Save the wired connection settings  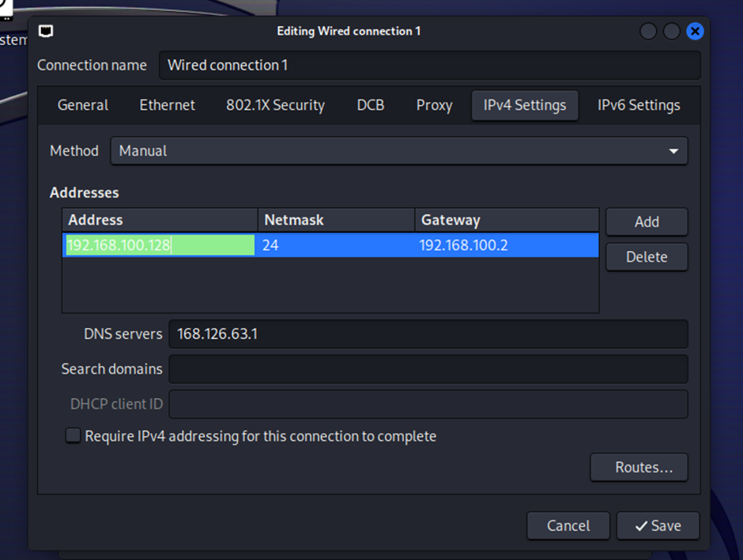click(x=658, y=526)
